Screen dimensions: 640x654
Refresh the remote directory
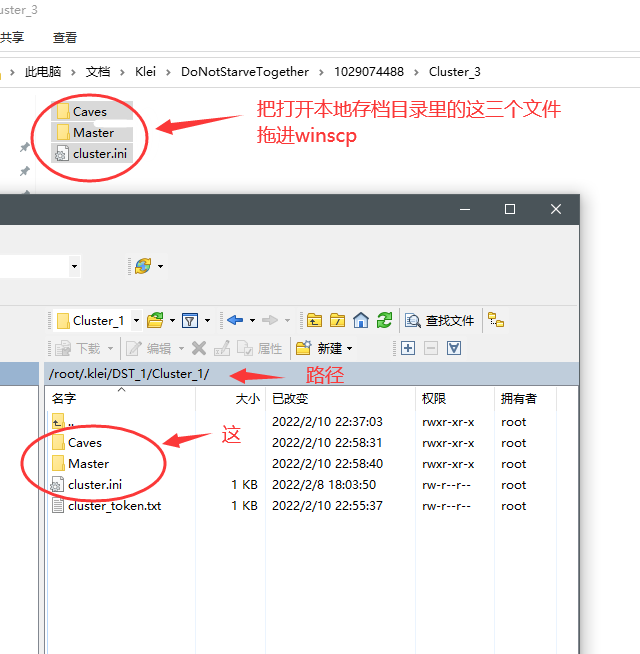click(x=384, y=320)
